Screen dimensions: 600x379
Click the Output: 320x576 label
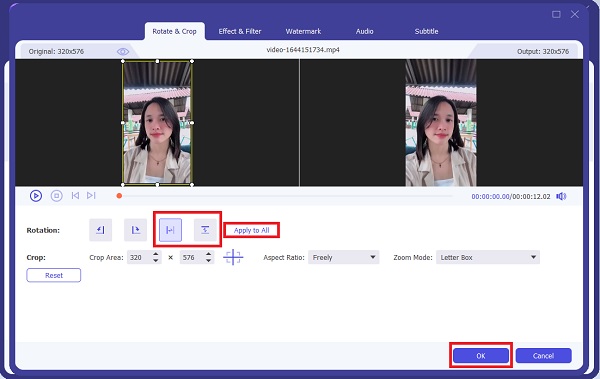[543, 51]
